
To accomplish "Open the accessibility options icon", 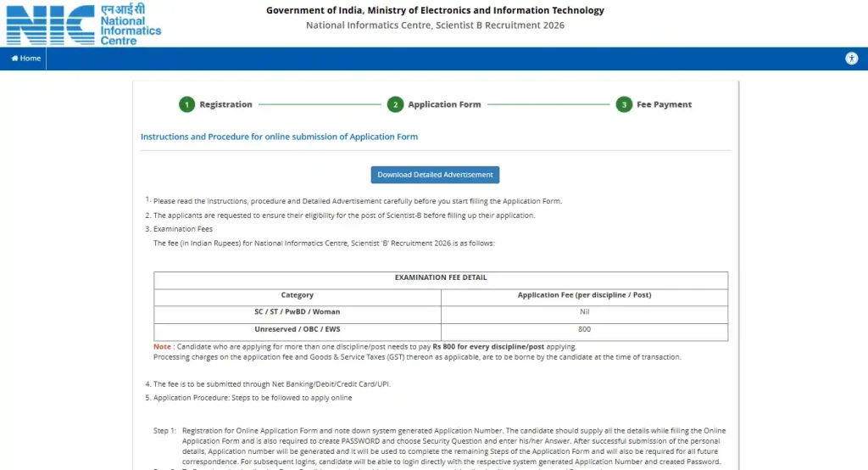I will pos(851,59).
